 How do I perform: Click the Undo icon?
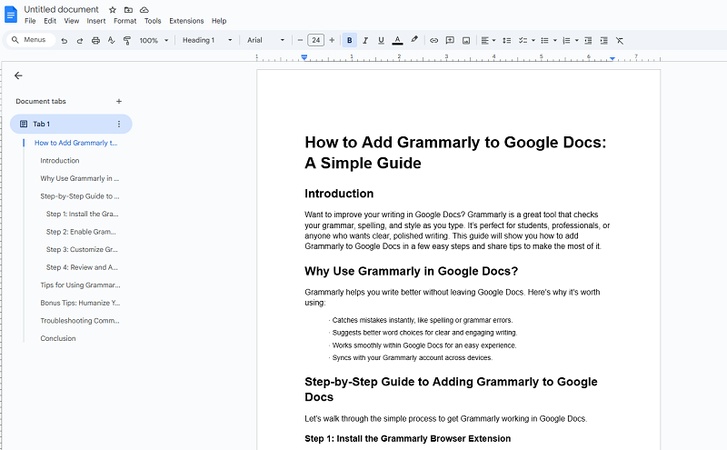64,41
